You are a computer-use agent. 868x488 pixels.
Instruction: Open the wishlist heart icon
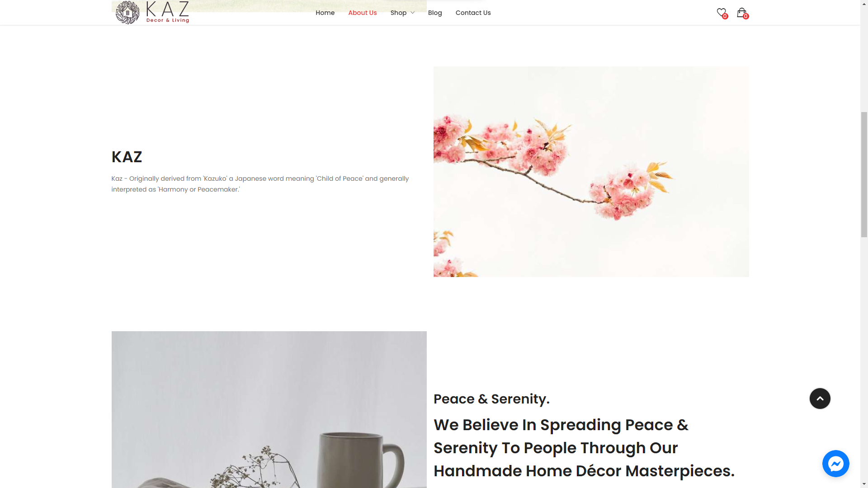(x=721, y=13)
